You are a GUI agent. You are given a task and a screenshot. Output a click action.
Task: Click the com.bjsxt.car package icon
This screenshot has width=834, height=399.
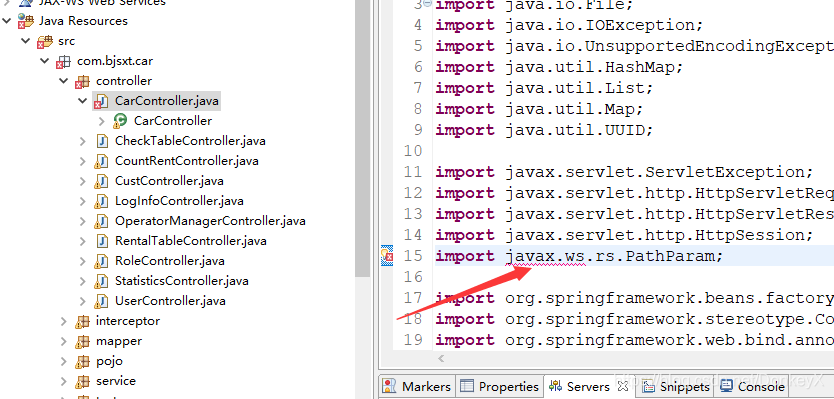[63, 62]
